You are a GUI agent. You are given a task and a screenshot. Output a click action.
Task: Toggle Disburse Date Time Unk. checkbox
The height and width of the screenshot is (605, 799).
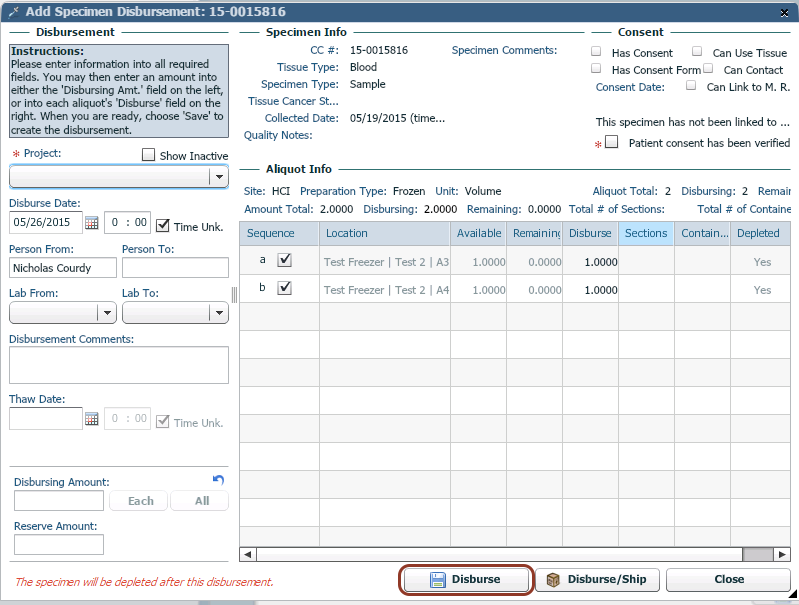[x=163, y=225]
